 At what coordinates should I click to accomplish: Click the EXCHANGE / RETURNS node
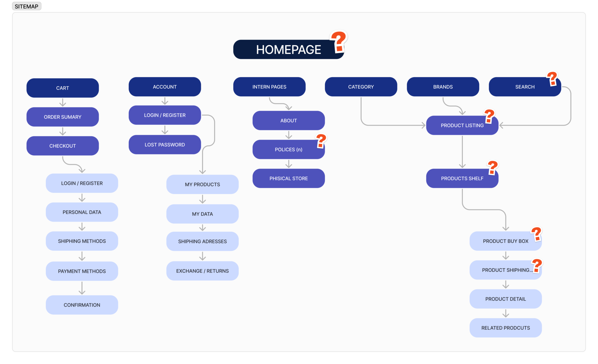pyautogui.click(x=202, y=271)
